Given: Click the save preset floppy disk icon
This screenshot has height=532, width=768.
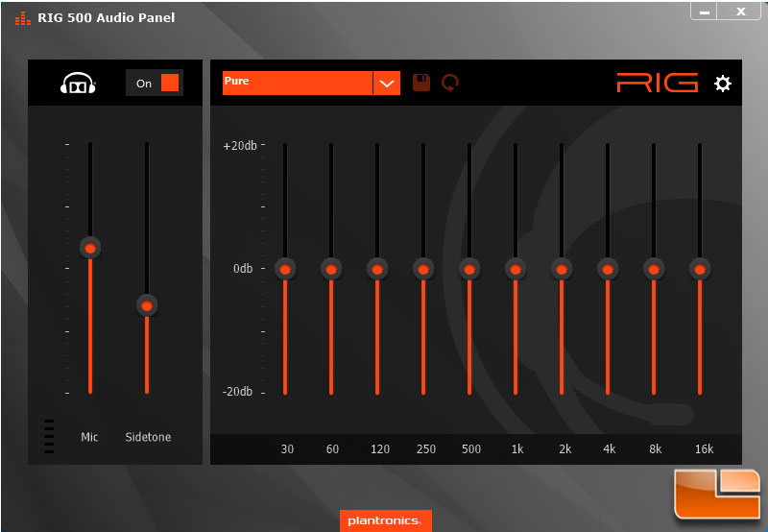Looking at the screenshot, I should pos(421,83).
